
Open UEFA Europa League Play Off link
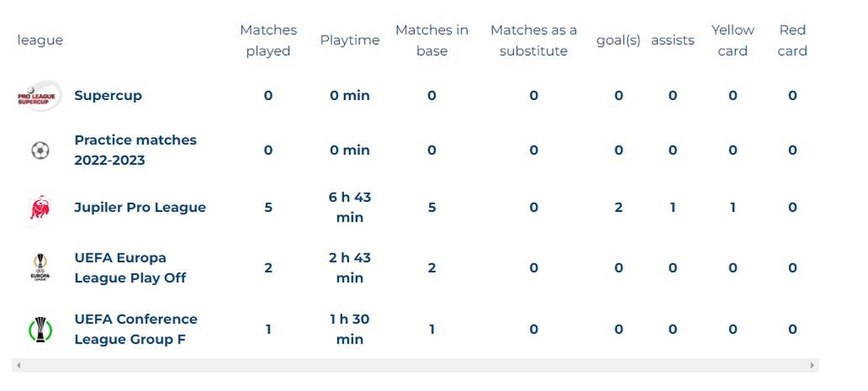point(130,268)
